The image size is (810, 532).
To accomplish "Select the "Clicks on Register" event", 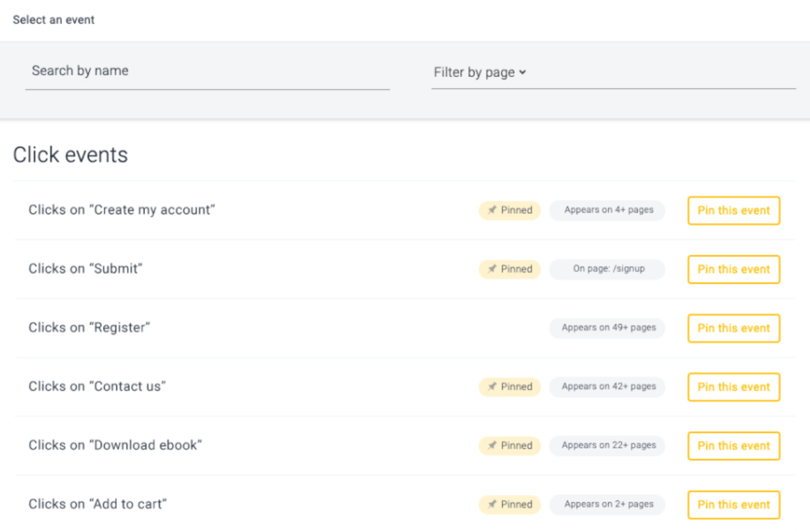I will tap(90, 327).
